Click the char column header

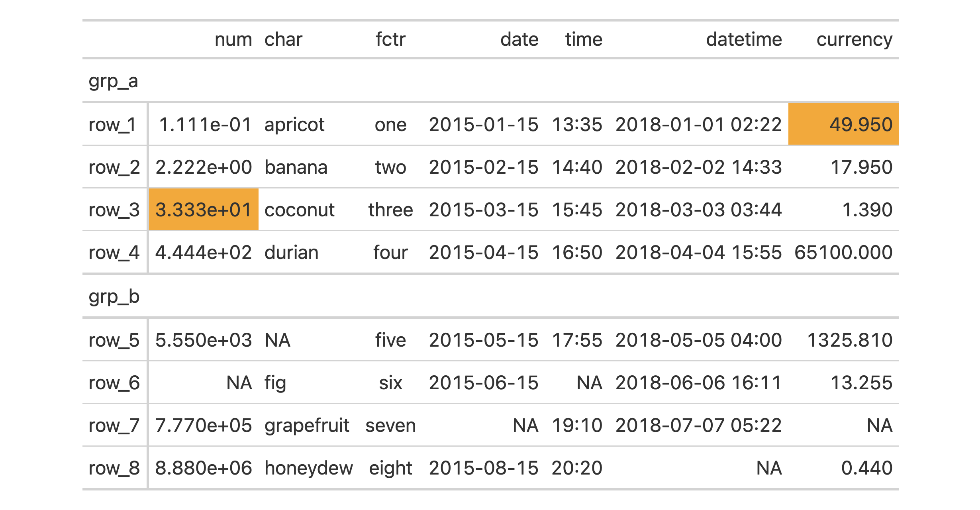coord(283,39)
